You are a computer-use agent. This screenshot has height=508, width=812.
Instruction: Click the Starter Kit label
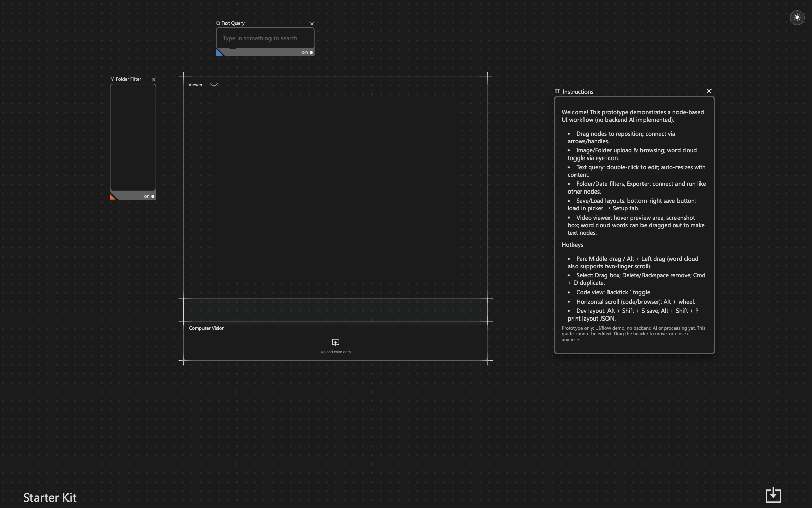50,498
